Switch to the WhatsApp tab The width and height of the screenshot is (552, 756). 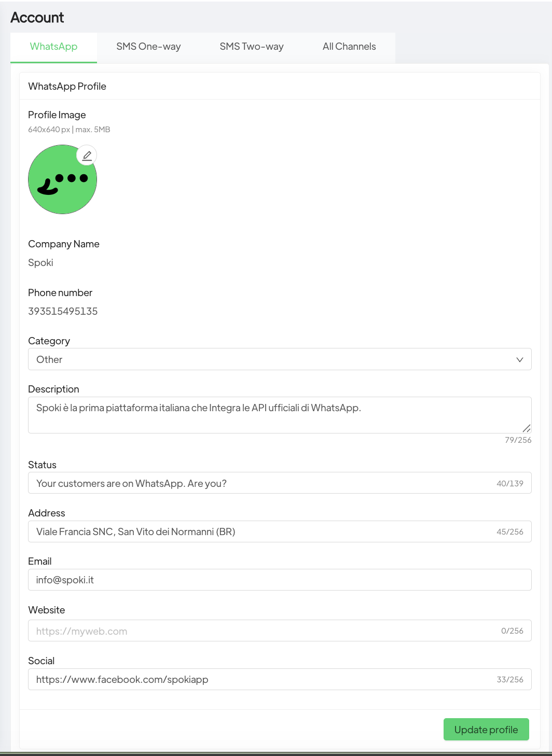[x=53, y=47]
